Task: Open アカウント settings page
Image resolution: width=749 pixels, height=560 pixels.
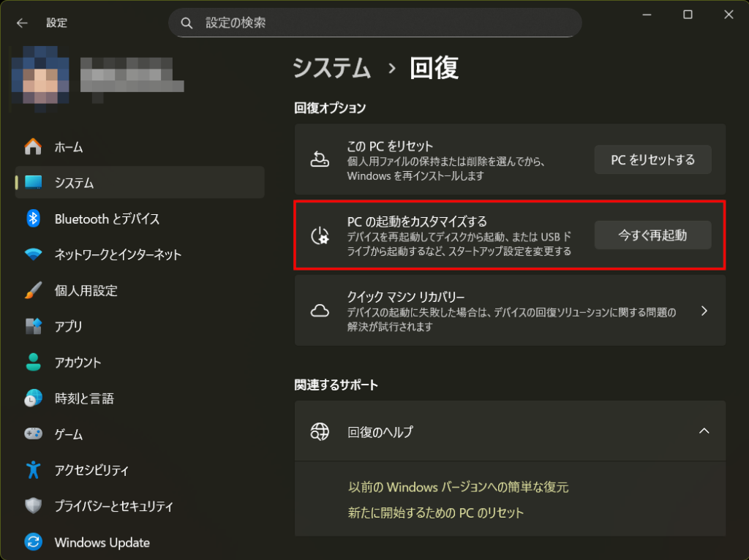Action: [x=140, y=362]
